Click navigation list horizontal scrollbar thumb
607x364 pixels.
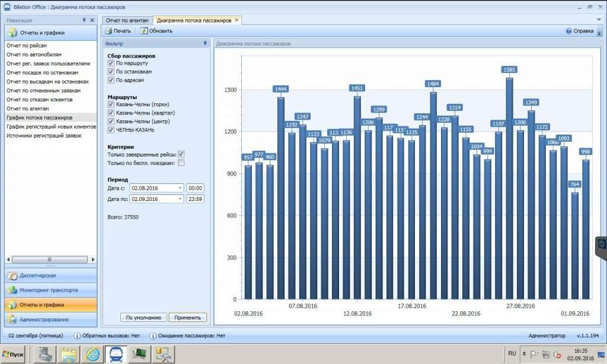tap(50, 260)
